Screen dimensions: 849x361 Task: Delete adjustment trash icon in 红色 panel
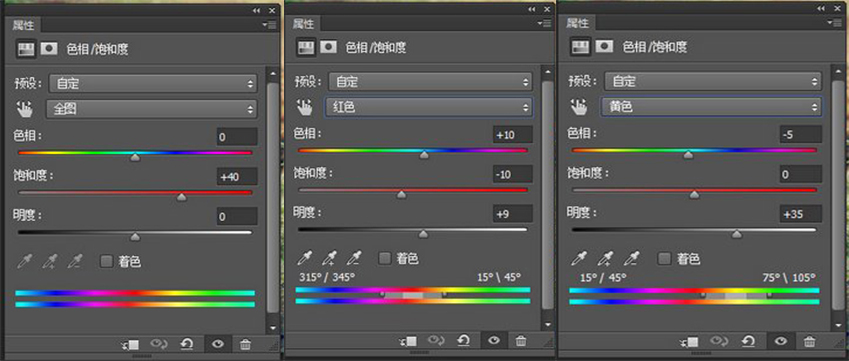[521, 341]
